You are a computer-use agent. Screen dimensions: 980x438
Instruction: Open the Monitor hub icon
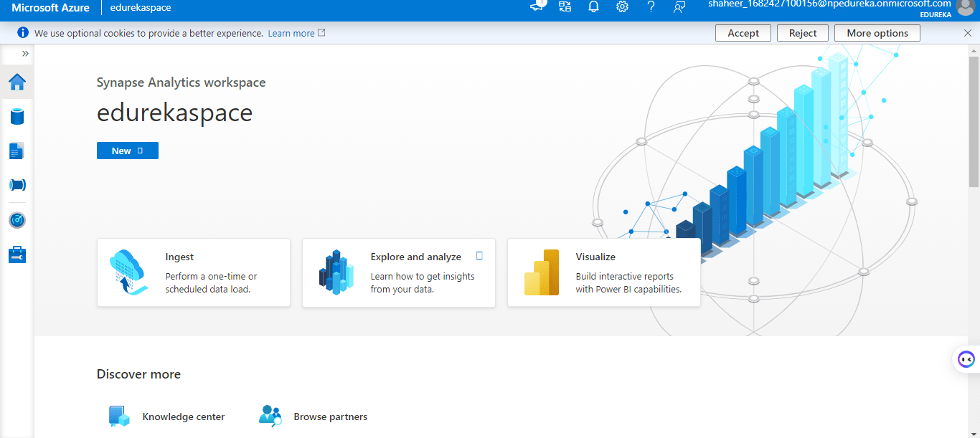tap(17, 220)
